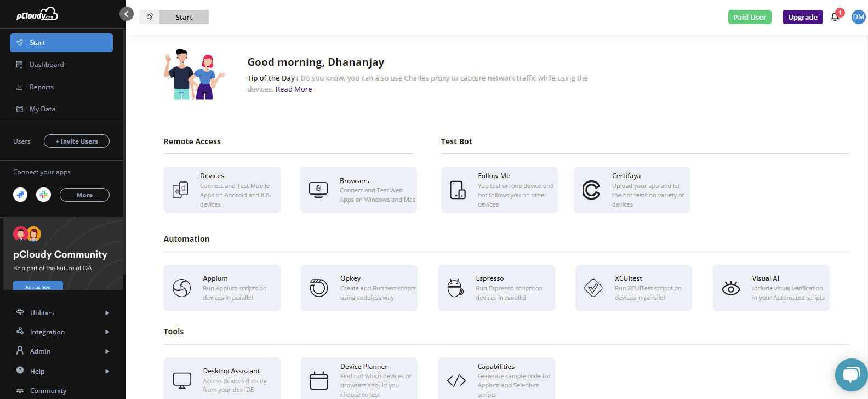868x399 pixels.
Task: Click the Dashboard sidebar icon
Action: tap(20, 65)
